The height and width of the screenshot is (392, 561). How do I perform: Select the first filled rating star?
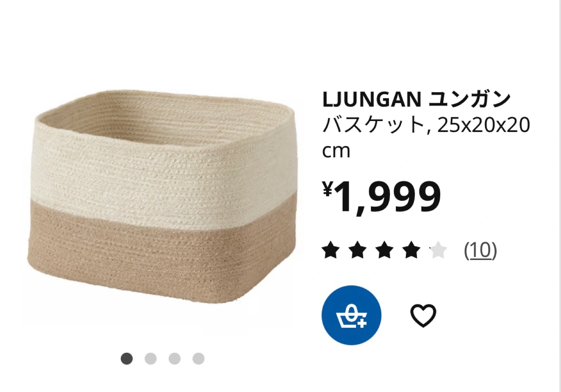point(331,250)
